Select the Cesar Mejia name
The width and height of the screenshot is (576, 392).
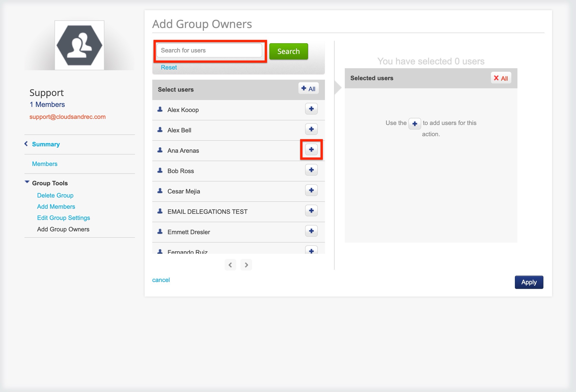(184, 191)
